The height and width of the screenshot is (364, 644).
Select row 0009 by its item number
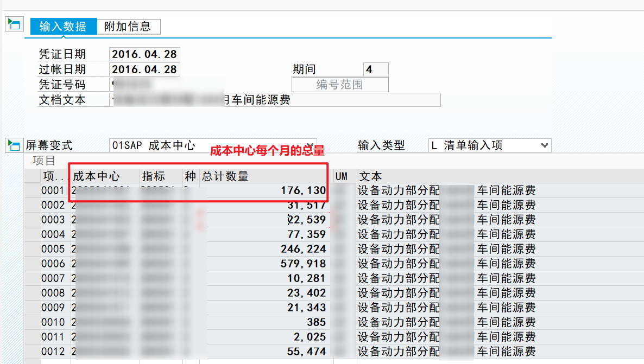[x=53, y=308]
